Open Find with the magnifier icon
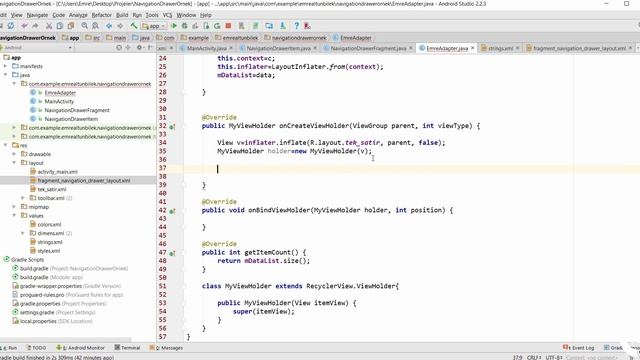 pos(84,26)
